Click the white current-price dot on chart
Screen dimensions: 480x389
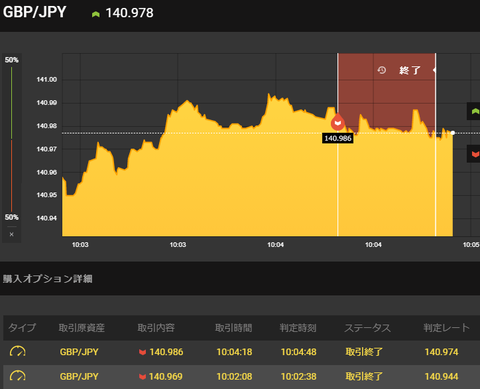[453, 133]
